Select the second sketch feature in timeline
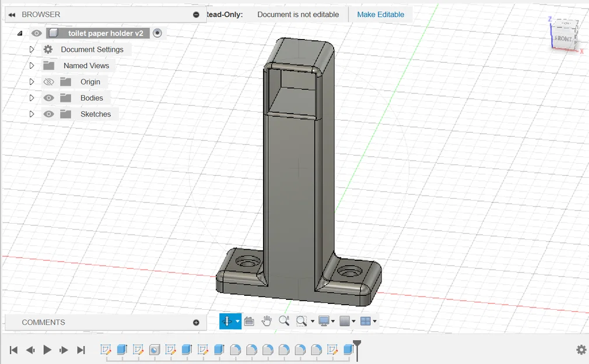This screenshot has height=364, width=589. click(138, 350)
